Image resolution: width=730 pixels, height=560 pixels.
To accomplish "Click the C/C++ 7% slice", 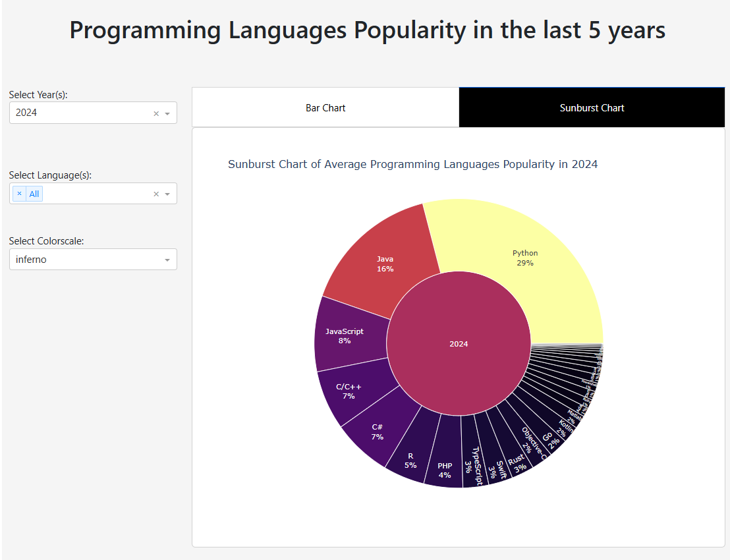I will click(349, 392).
